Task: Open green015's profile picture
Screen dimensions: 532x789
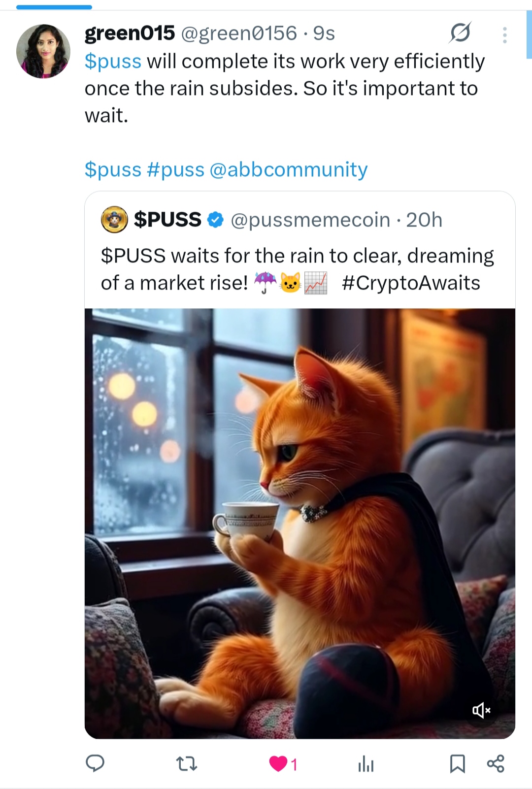Action: 43,51
